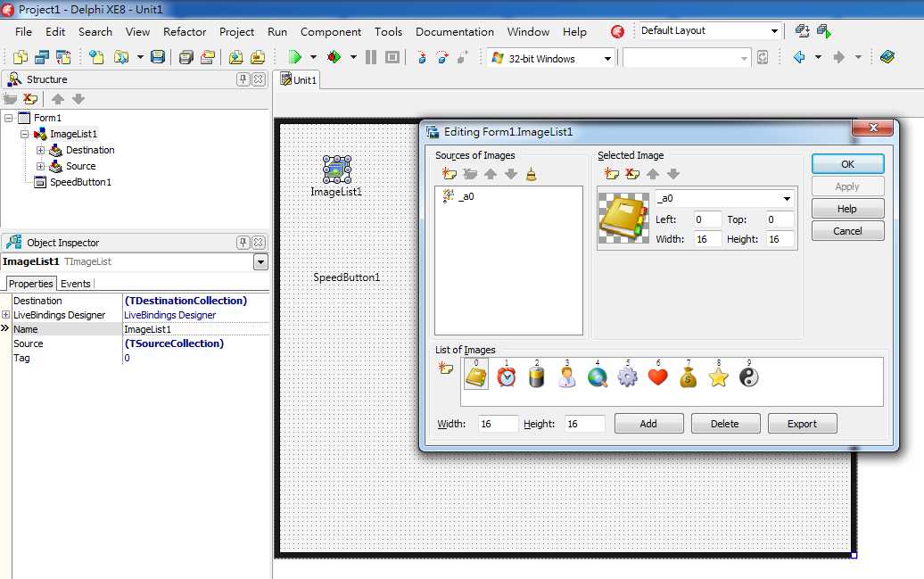Click Remove file from project icon
The image size is (924, 579).
[258, 57]
